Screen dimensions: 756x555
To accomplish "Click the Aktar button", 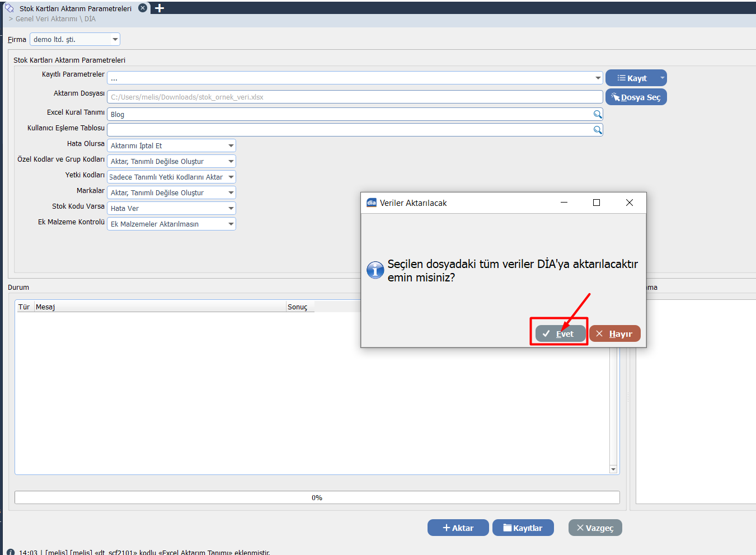I will click(x=458, y=528).
